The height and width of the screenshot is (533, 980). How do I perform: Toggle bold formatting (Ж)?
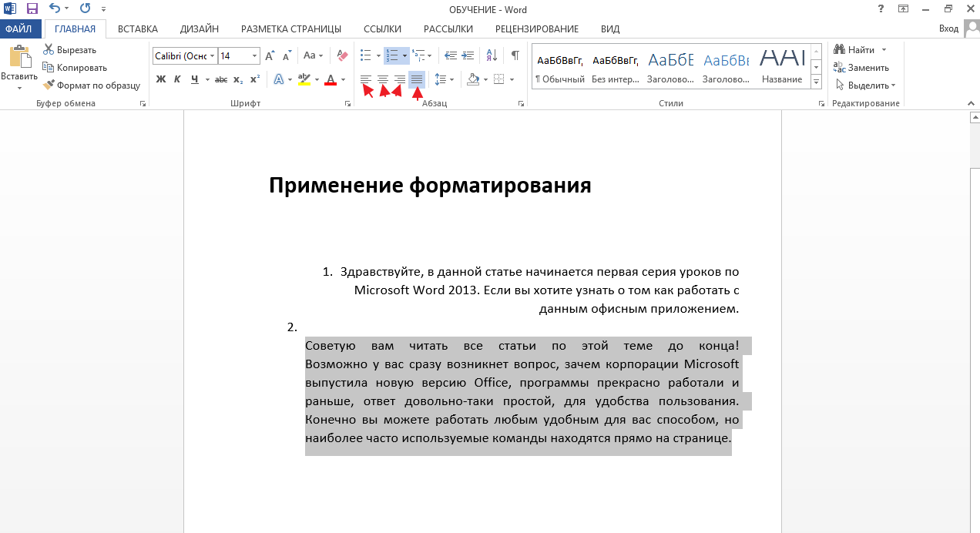161,79
